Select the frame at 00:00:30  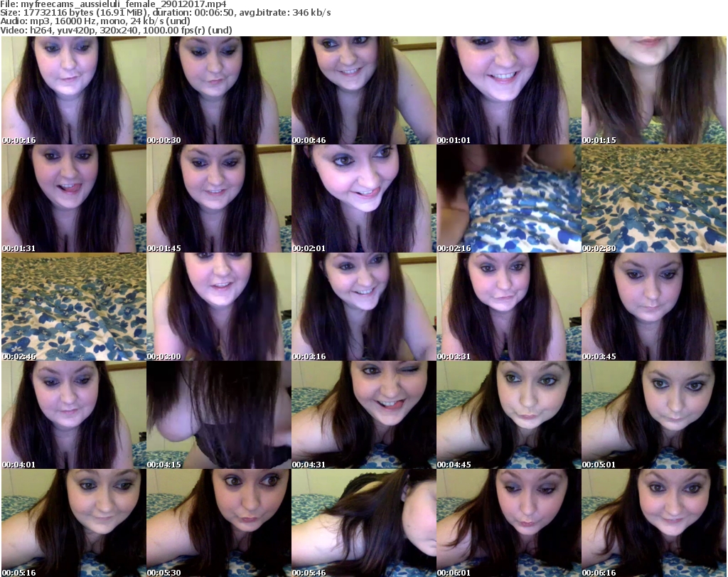click(x=218, y=90)
